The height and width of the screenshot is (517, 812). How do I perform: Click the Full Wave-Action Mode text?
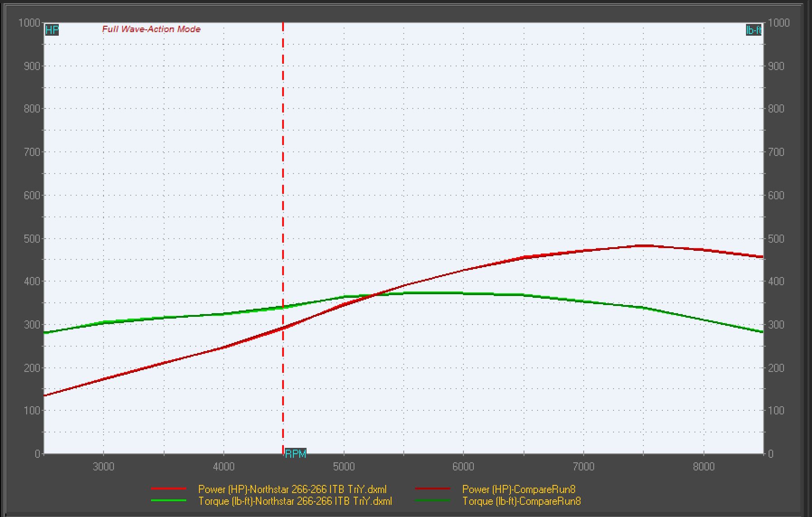tap(151, 29)
